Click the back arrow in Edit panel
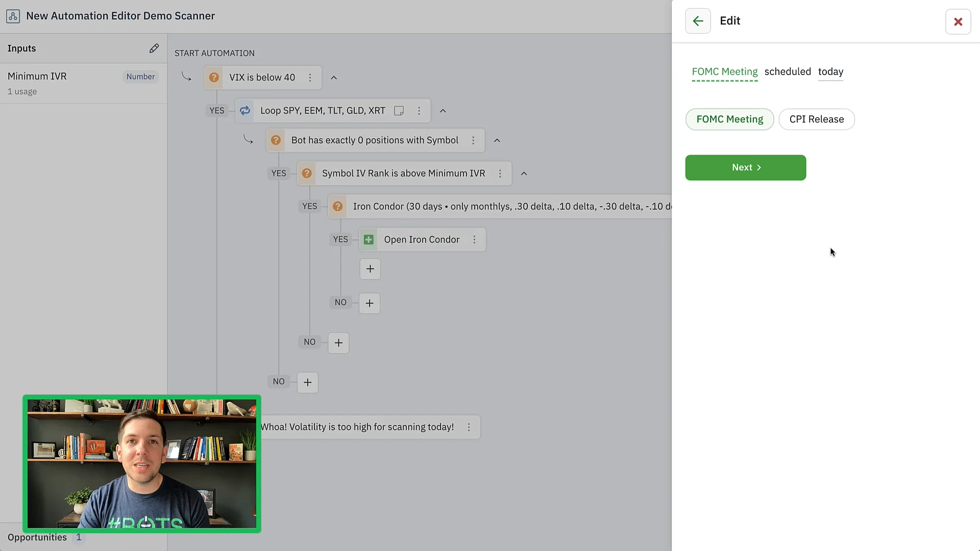This screenshot has width=980, height=551. (698, 21)
